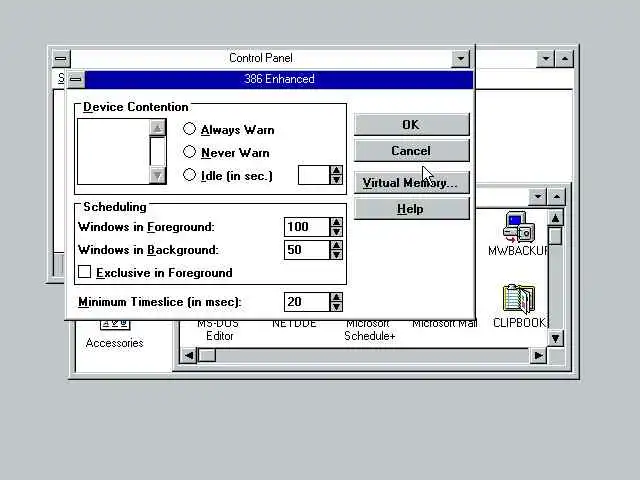Select the Accessories program group icon
Screen dimensions: 640x480
pyautogui.click(x=115, y=335)
